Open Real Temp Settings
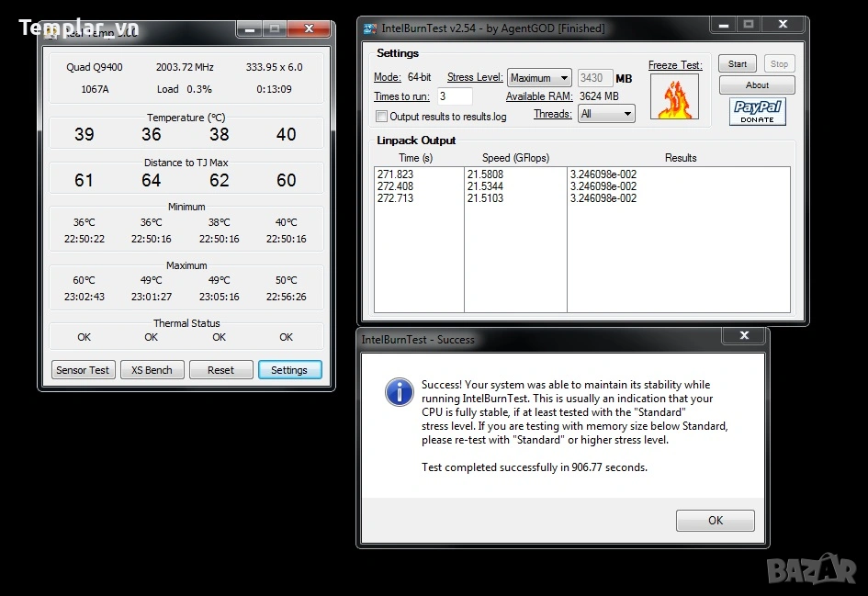Screen dimensions: 868x596 tap(289, 370)
